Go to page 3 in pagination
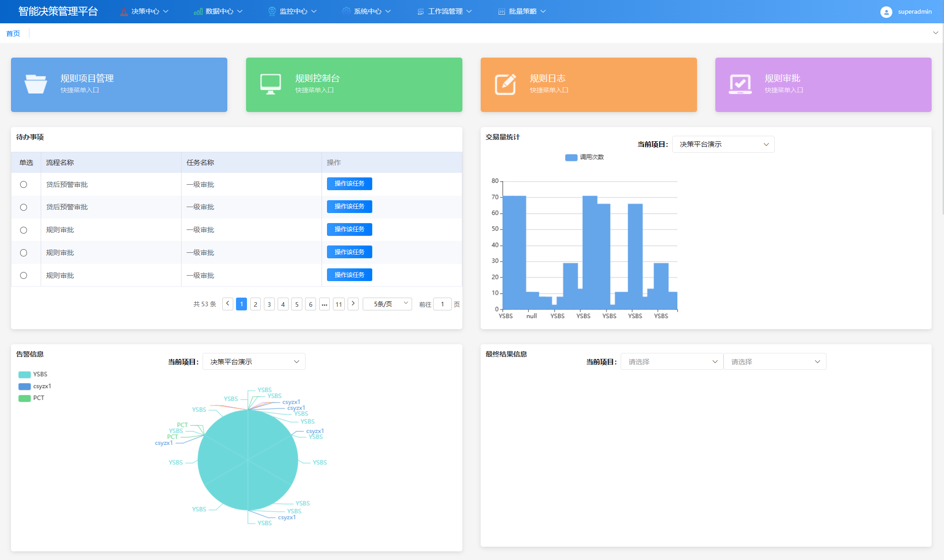The width and height of the screenshot is (944, 560). click(269, 304)
